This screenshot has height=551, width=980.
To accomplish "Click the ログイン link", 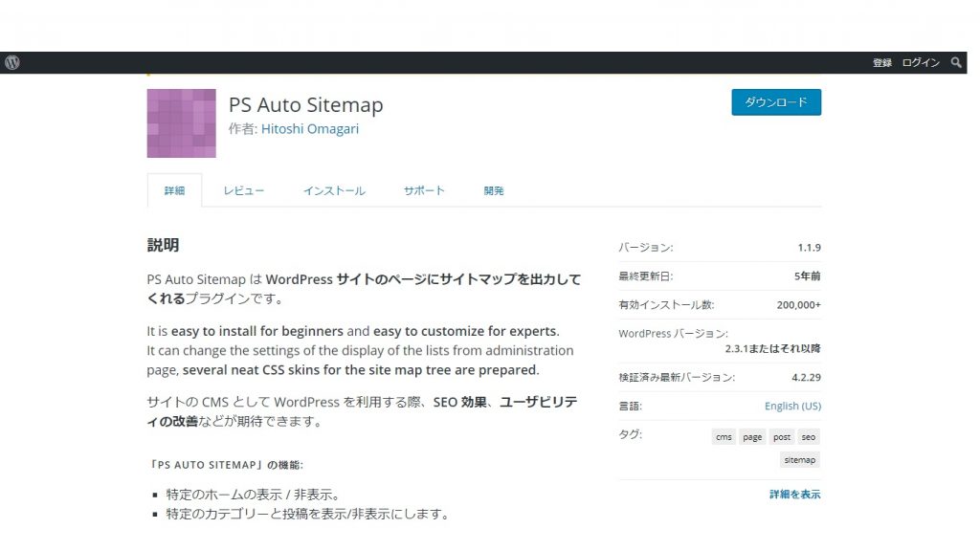I will pyautogui.click(x=921, y=62).
